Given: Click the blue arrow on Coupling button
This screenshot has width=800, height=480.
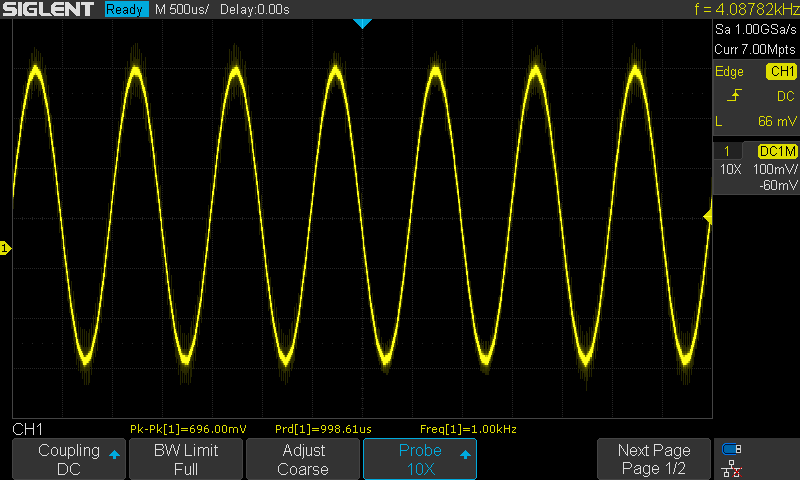Looking at the screenshot, I should coord(114,454).
